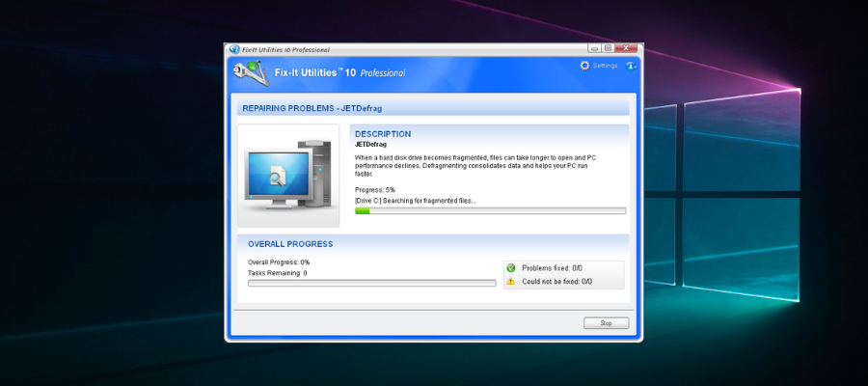Click the Problems fixed: 0/0 label
Screen dimensions: 868x386
coord(552,268)
